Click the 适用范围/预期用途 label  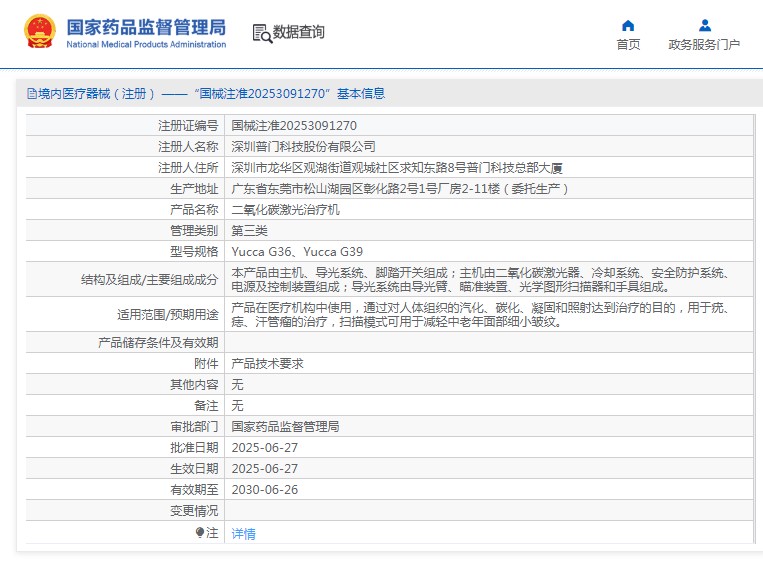pos(167,315)
